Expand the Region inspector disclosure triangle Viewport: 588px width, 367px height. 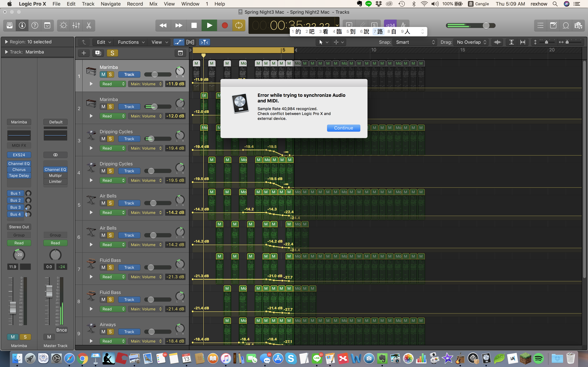point(6,42)
